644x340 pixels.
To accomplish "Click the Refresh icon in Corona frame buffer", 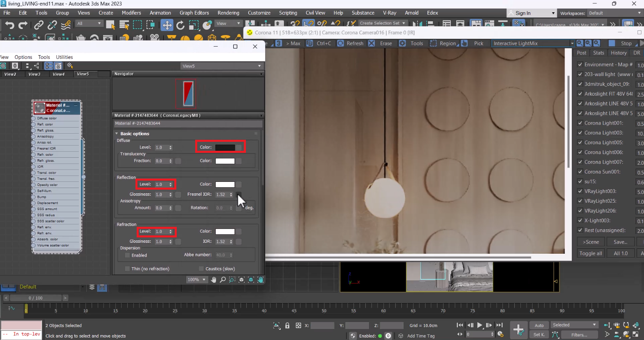I will [340, 43].
